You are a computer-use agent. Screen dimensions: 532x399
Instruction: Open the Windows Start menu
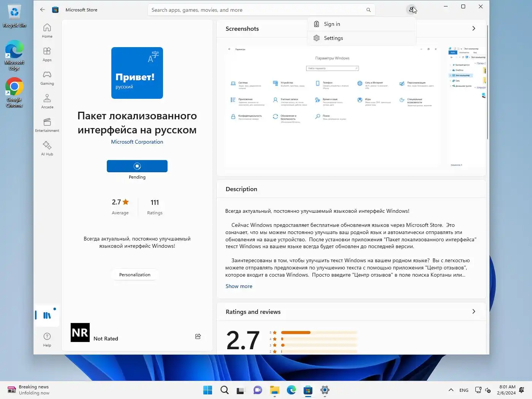pyautogui.click(x=208, y=390)
